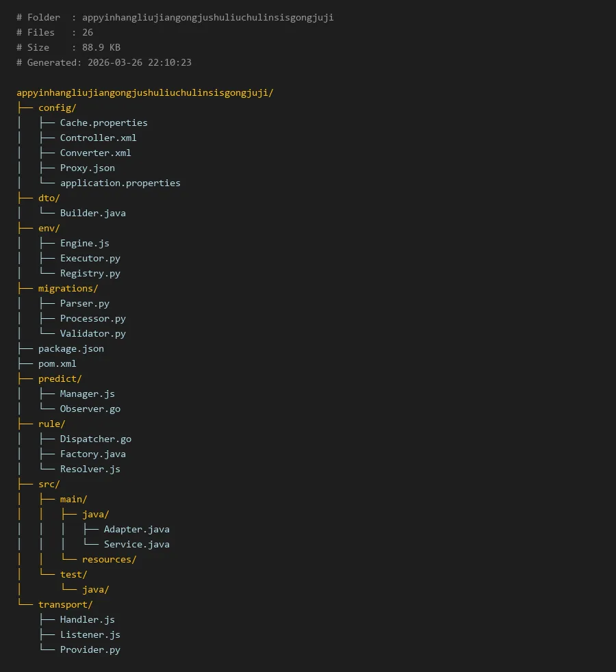Open the Validator.py file

click(x=92, y=333)
